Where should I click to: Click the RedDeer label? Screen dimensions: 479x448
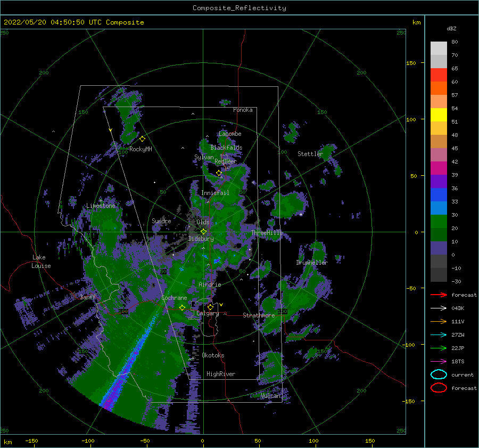click(x=226, y=161)
